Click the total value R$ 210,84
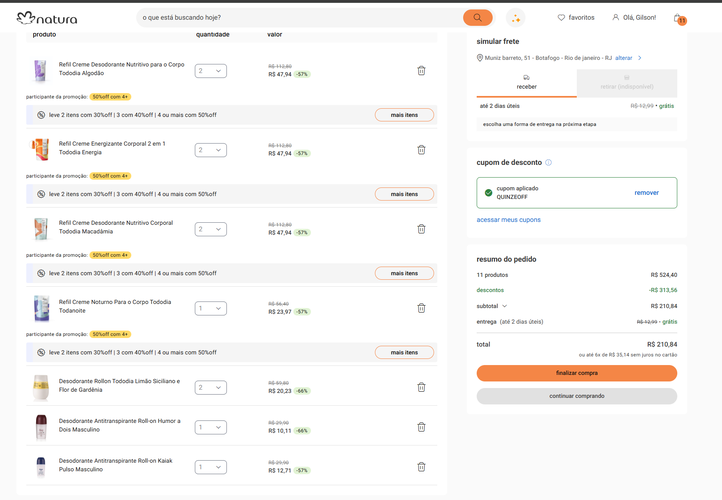Screen dimensions: 722x500 point(662,344)
